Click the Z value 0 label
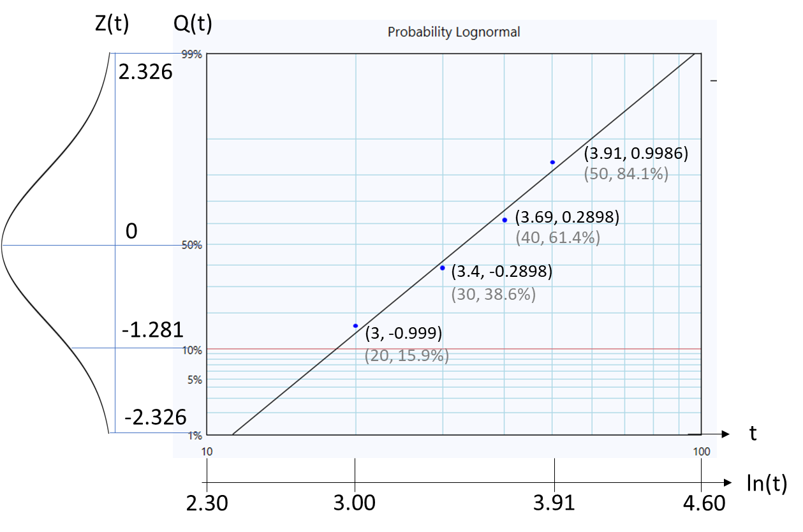This screenshot has height=532, width=803. pos(132,231)
